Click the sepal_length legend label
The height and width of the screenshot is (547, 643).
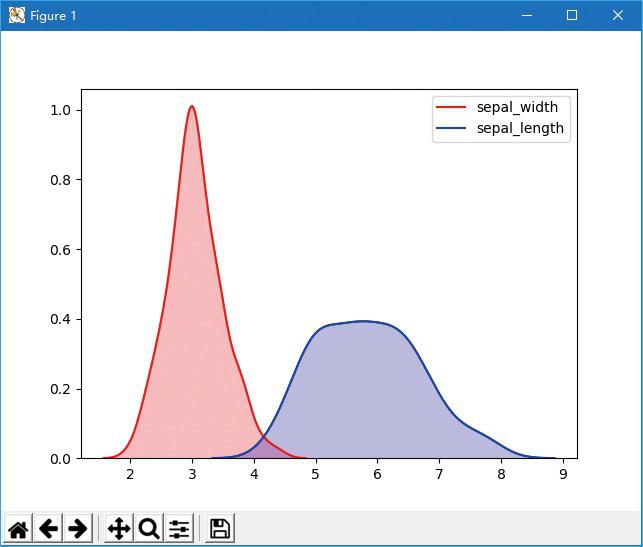pyautogui.click(x=520, y=128)
